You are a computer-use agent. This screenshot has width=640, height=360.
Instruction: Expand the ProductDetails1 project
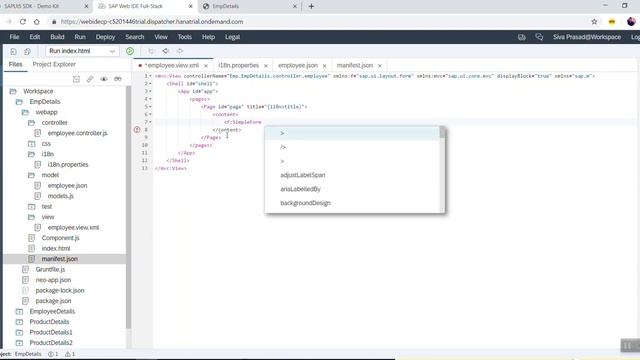click(19, 332)
